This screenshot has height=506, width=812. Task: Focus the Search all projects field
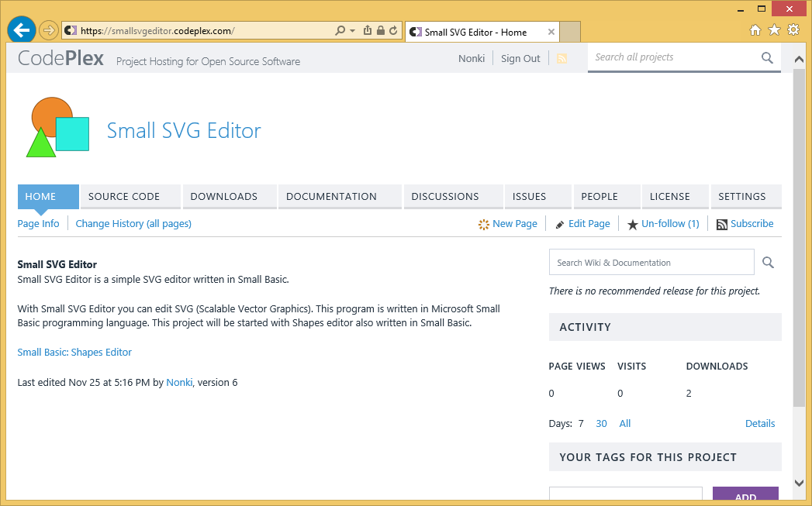pos(673,57)
